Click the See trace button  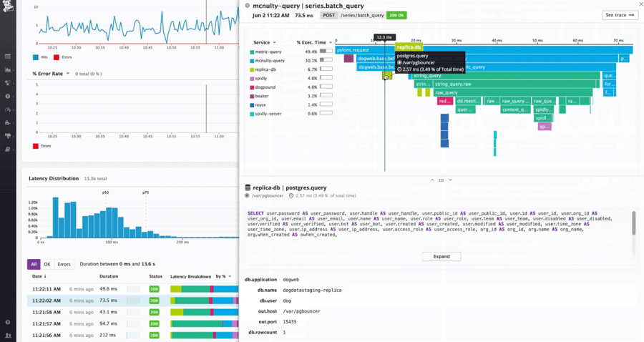click(x=620, y=15)
